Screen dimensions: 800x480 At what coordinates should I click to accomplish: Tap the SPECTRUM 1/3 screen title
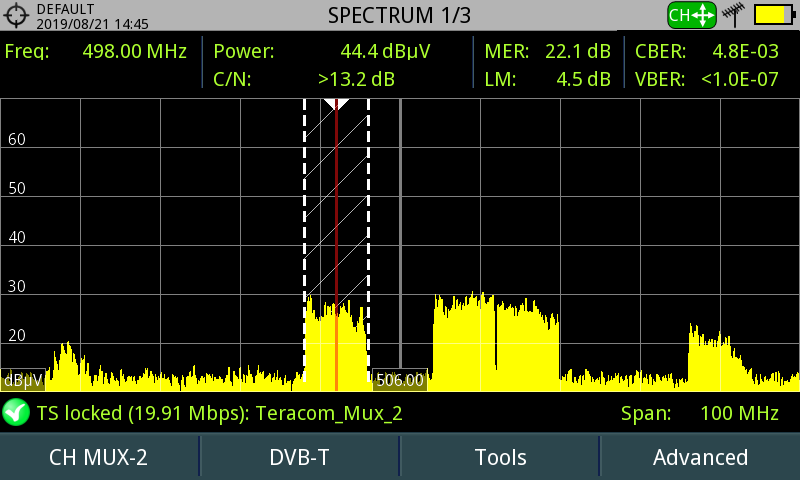pos(399,15)
